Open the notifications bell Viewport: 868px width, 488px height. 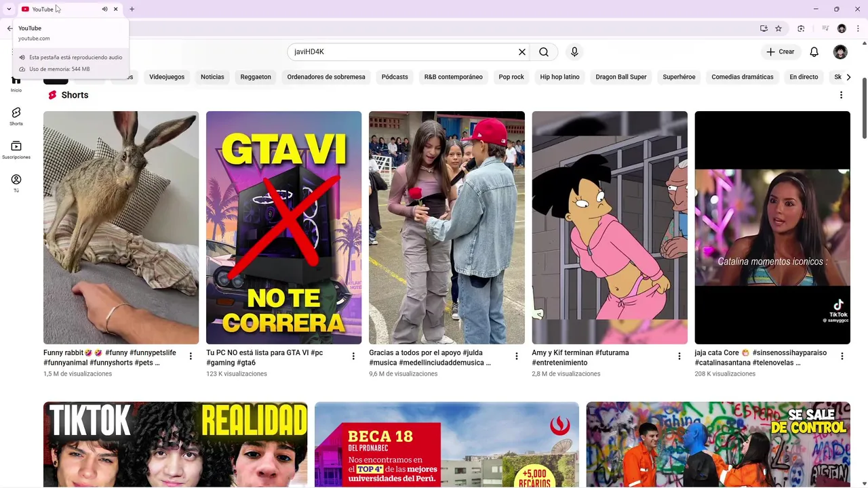point(814,52)
